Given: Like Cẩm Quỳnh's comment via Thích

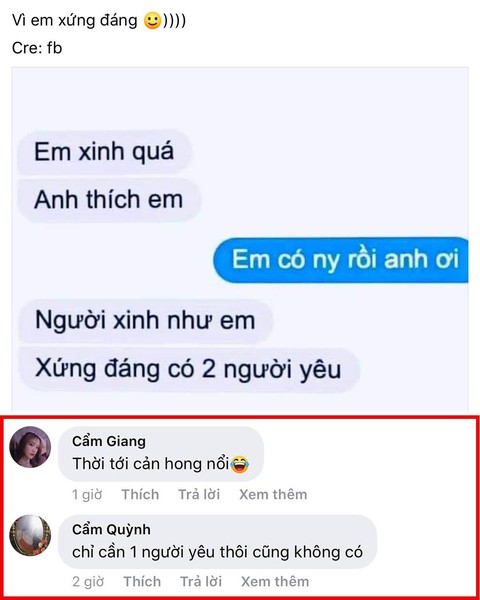Looking at the screenshot, I should click(x=142, y=582).
